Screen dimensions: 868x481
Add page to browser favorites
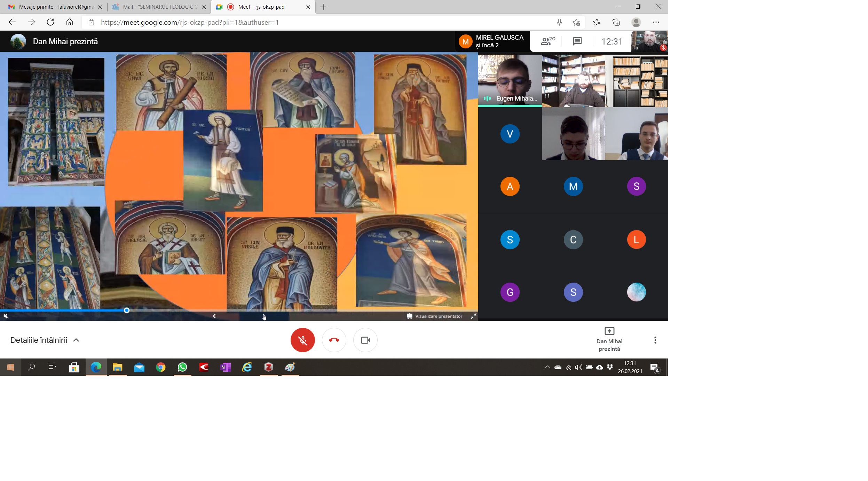[x=576, y=22]
